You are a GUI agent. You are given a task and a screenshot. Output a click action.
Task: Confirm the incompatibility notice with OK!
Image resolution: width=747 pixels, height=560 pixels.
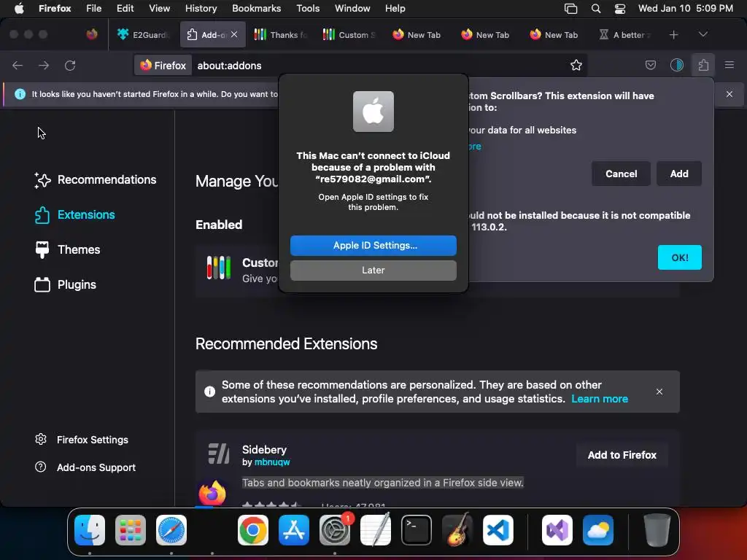click(679, 257)
